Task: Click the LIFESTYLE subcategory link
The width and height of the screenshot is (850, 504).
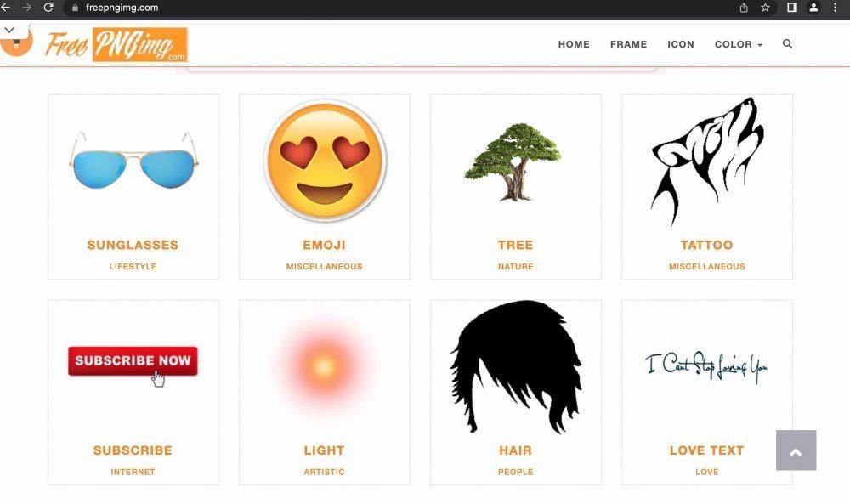Action: coord(133,267)
